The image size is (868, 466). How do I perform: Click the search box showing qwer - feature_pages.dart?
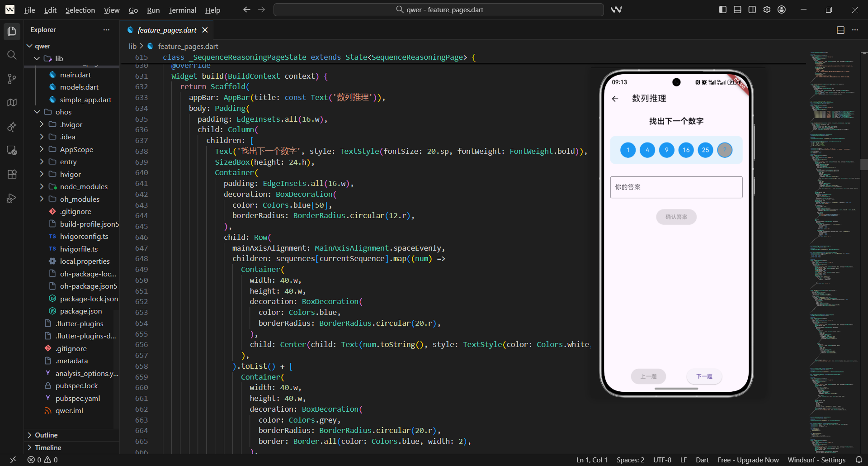(439, 10)
